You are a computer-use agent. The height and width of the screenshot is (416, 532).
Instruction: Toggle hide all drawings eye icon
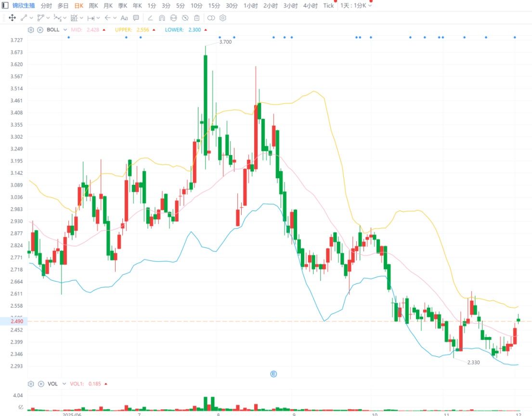coord(185,18)
